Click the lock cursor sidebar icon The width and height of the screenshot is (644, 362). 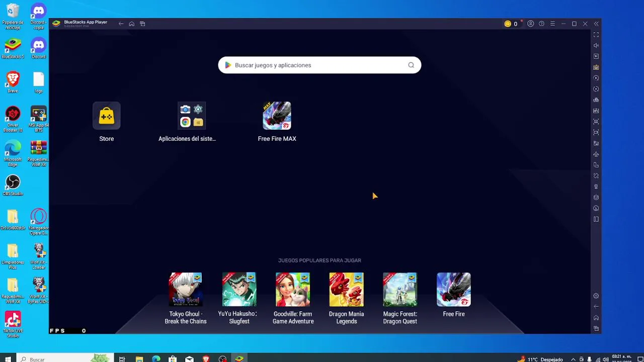pos(596,56)
